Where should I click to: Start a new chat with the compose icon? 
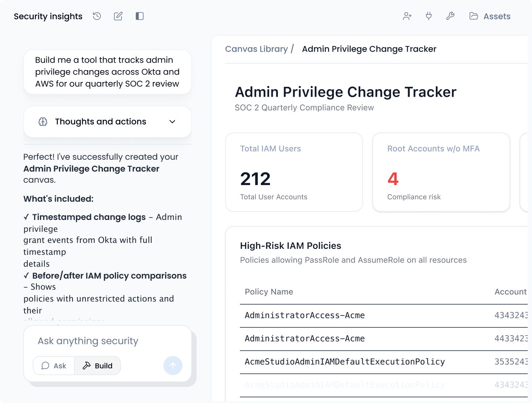pyautogui.click(x=118, y=16)
